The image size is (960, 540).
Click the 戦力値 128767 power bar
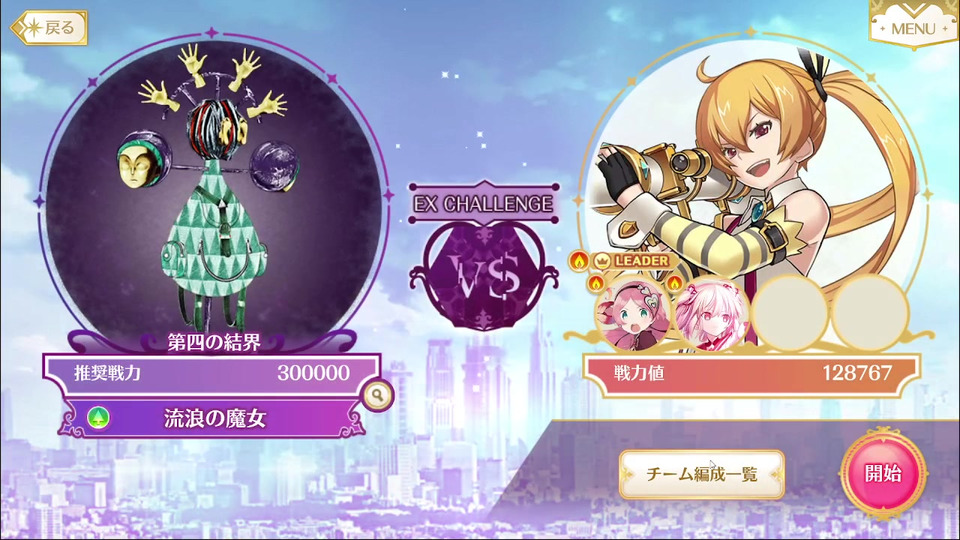pyautogui.click(x=752, y=373)
